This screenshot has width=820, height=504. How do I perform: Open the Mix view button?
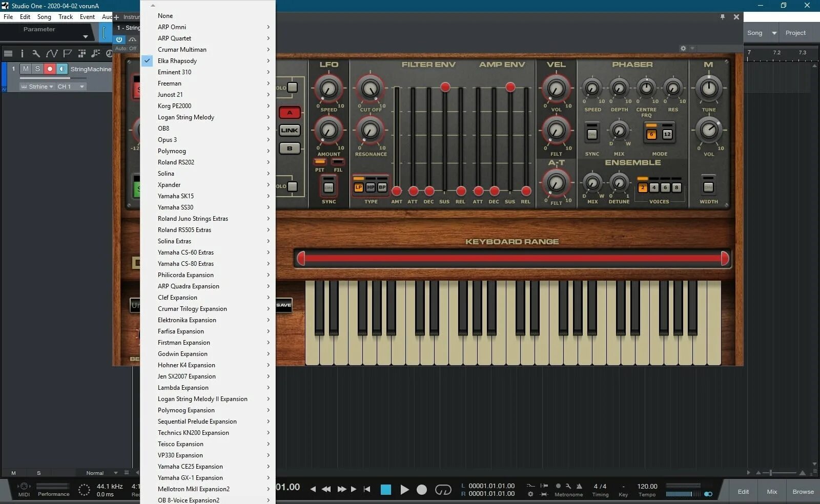pos(772,492)
